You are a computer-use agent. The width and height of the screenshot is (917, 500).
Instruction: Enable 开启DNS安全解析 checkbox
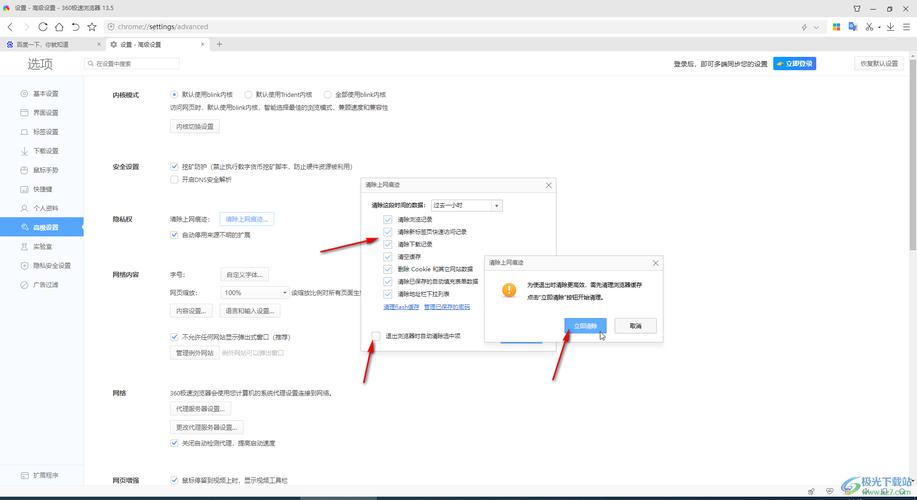point(175,180)
